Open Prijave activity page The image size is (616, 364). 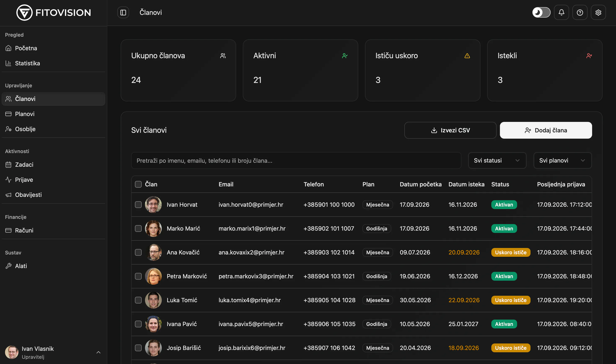coord(53,180)
